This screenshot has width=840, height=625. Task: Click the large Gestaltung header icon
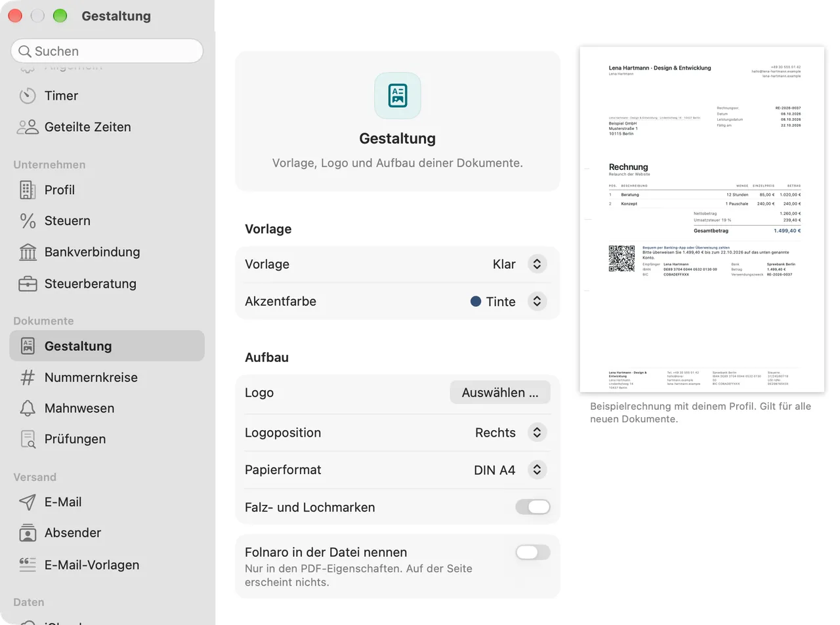[x=398, y=96]
